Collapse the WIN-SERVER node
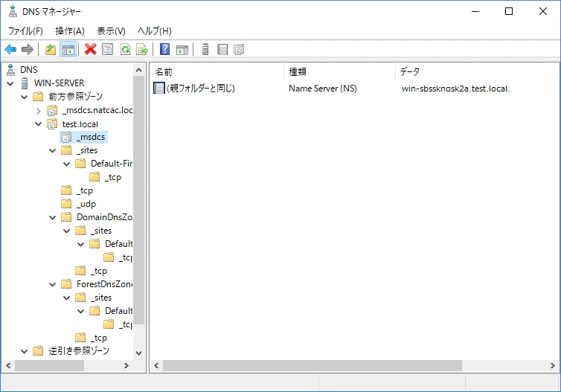This screenshot has width=561, height=392. point(10,84)
